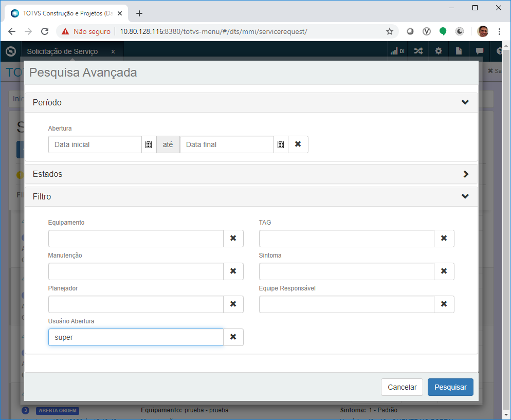Viewport: 511px width, 420px height.
Task: Go back in browser history
Action: point(12,31)
